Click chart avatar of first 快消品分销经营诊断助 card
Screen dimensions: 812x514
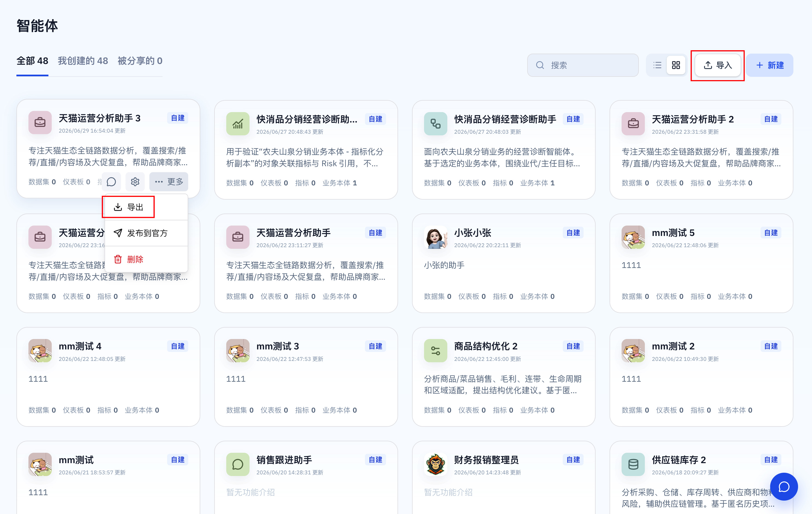tap(237, 123)
